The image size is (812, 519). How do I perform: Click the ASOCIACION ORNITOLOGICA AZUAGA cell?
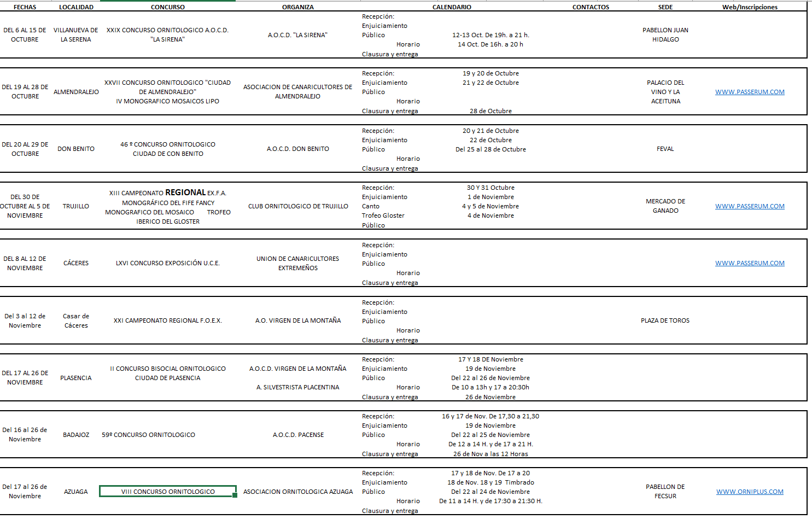[298, 492]
